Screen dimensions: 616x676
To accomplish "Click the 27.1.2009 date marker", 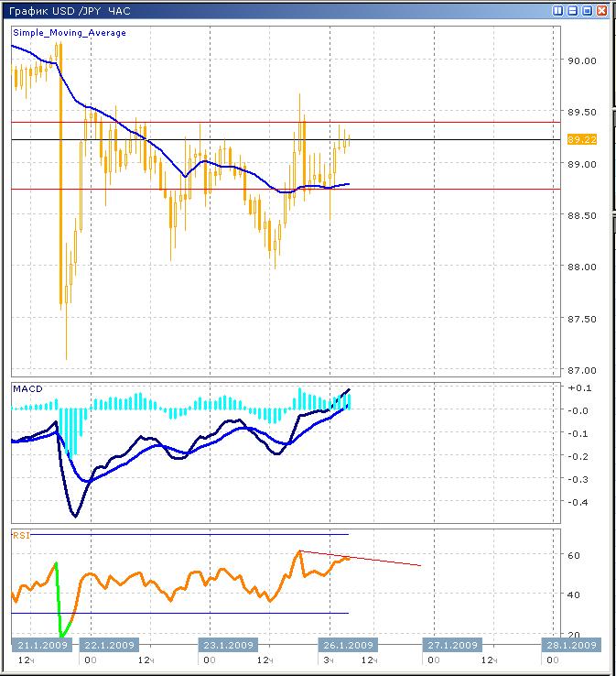I will click(454, 645).
